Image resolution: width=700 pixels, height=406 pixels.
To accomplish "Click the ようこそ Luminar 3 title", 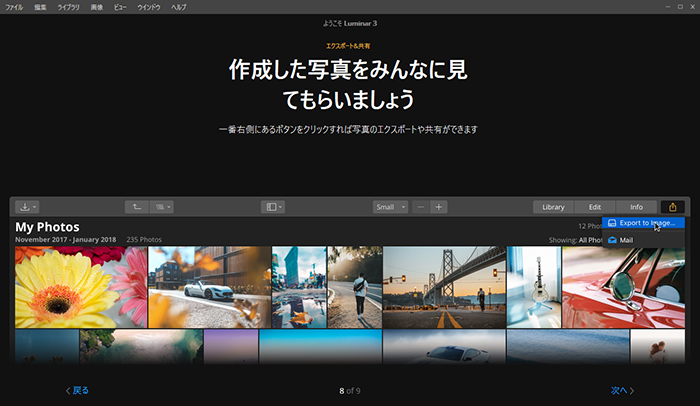I will pos(350,23).
